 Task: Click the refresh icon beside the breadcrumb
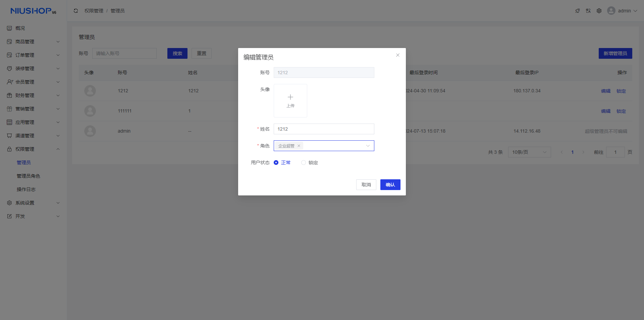coord(76,11)
